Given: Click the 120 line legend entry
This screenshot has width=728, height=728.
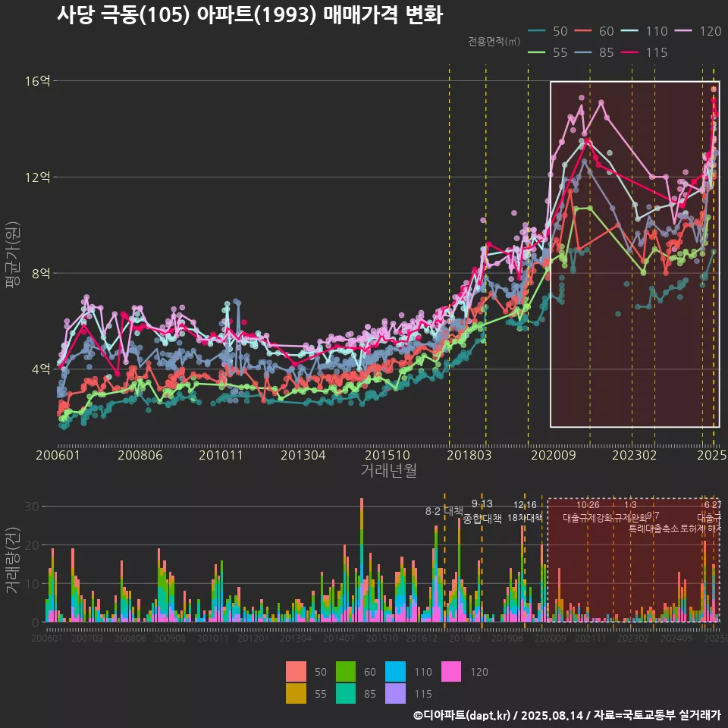Looking at the screenshot, I should click(x=698, y=31).
